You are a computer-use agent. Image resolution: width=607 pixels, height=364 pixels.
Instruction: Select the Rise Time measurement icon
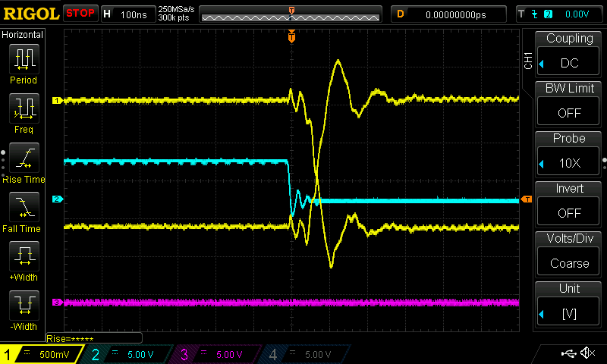(24, 158)
